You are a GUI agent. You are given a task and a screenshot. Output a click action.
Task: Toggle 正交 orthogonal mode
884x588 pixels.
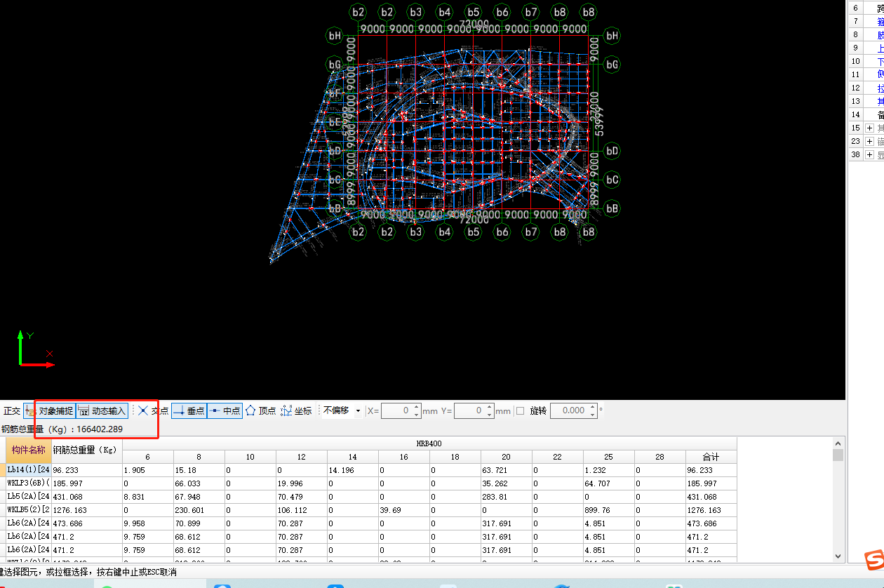click(11, 411)
